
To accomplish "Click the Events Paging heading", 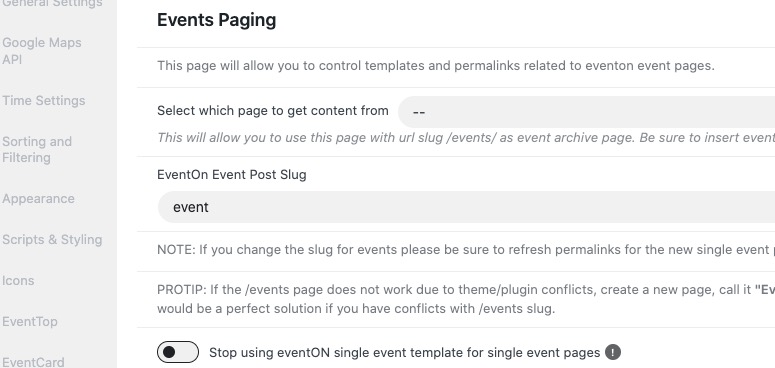I will 216,20.
